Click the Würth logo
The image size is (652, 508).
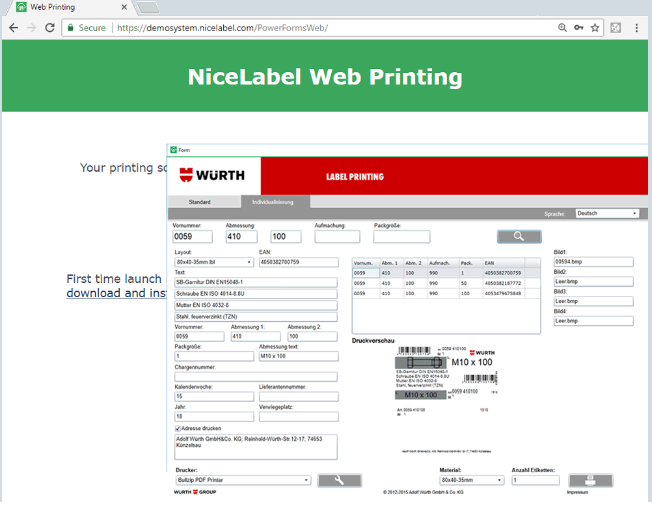212,175
